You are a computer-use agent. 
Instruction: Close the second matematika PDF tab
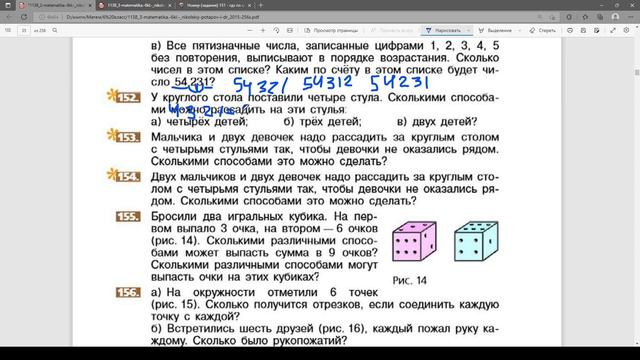[170, 5]
